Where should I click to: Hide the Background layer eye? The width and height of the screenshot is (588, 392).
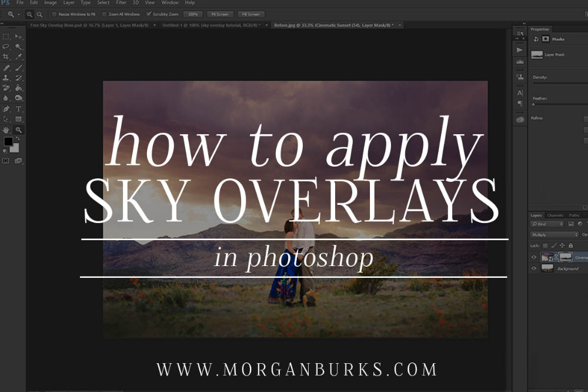coord(534,268)
